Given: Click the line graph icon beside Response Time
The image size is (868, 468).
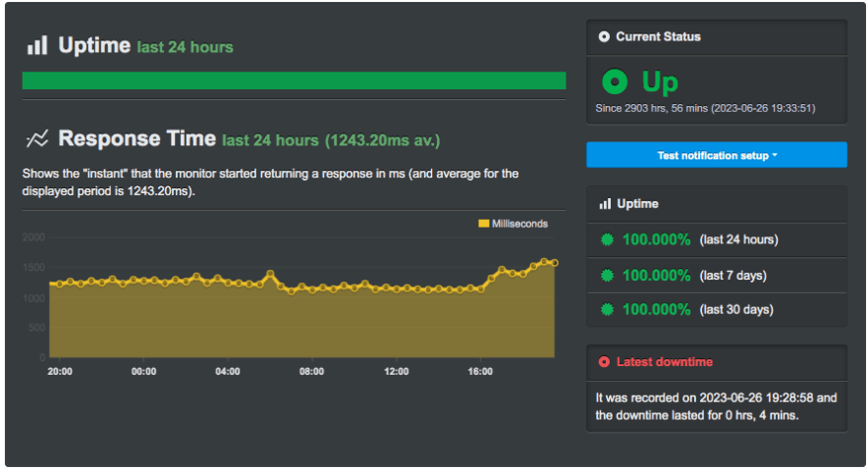Looking at the screenshot, I should pyautogui.click(x=37, y=138).
